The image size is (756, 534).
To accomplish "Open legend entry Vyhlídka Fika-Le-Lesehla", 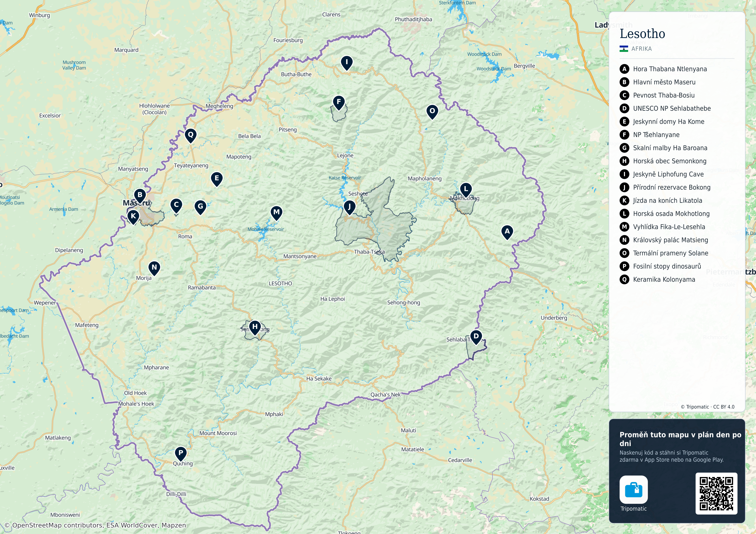I will [x=662, y=227].
